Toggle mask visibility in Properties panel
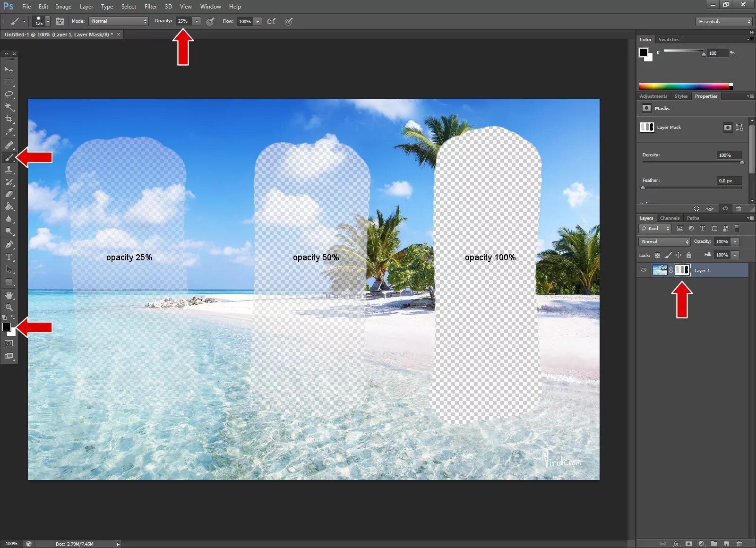The image size is (756, 548). tap(725, 208)
